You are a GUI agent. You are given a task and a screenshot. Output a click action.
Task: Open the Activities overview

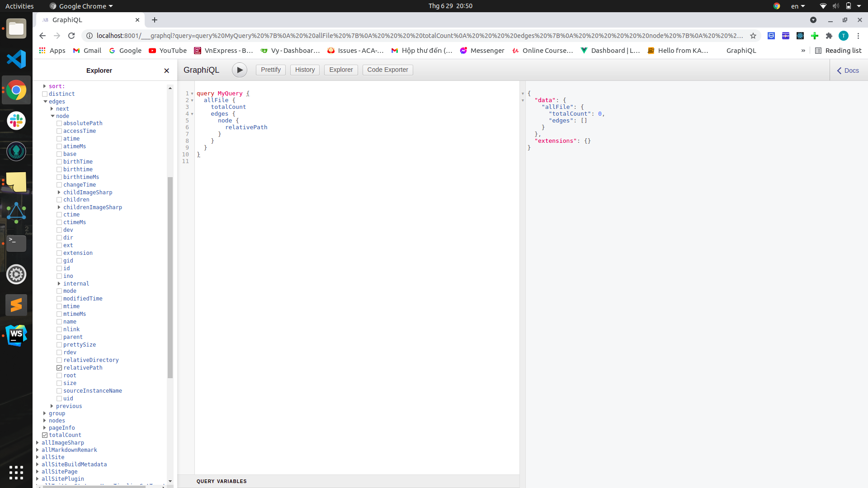coord(19,6)
